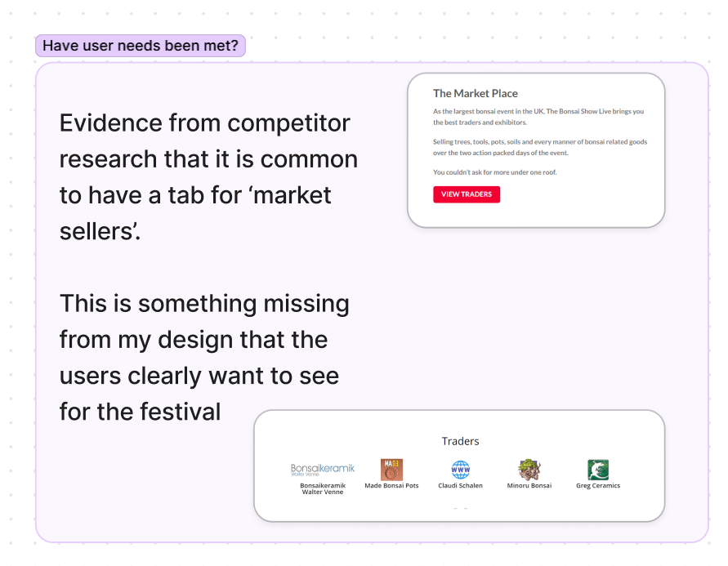
Task: Click the Greg Ceramics green lizard logo
Action: (598, 470)
